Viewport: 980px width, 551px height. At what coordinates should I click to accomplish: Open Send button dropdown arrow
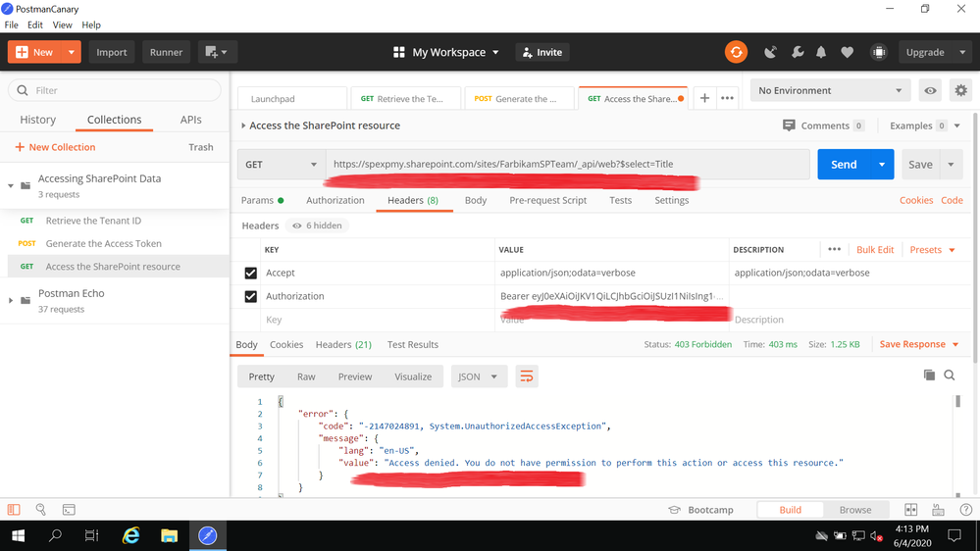pos(882,165)
